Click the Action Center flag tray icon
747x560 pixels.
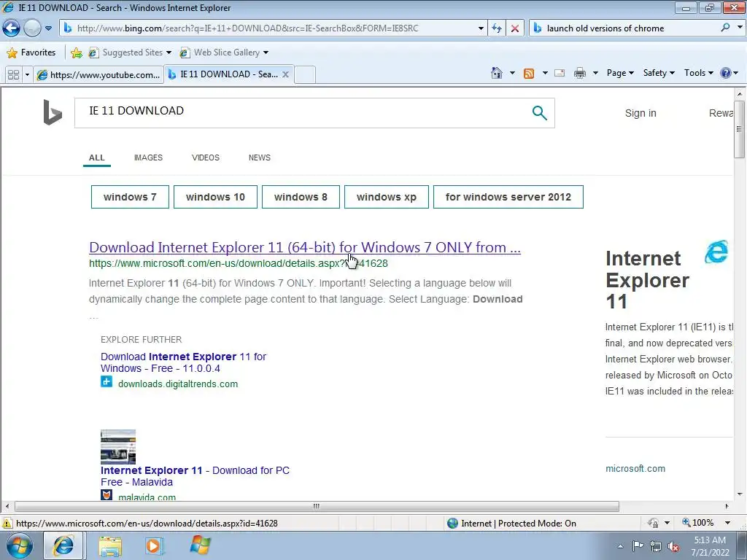pos(638,546)
